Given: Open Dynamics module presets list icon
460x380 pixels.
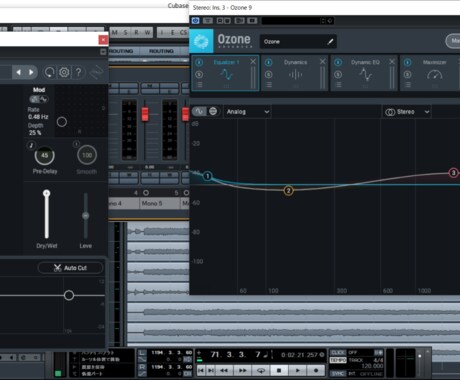Looking at the screenshot, I should point(269,85).
